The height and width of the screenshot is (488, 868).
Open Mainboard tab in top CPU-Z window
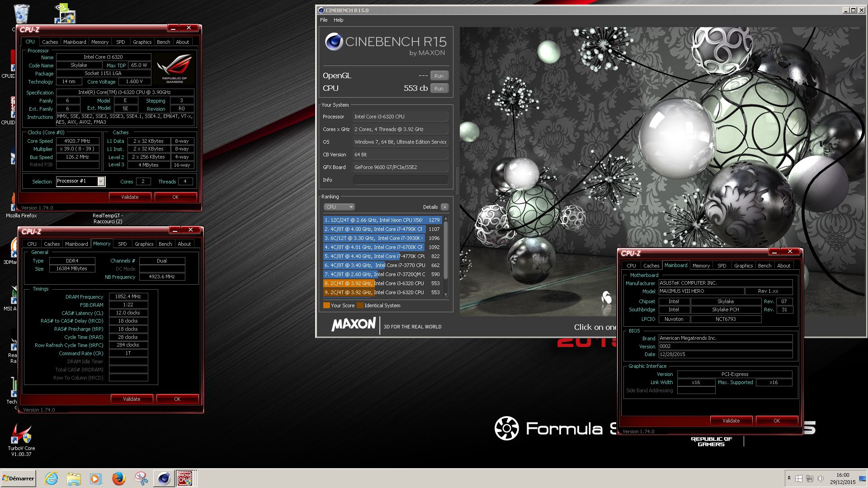(75, 42)
